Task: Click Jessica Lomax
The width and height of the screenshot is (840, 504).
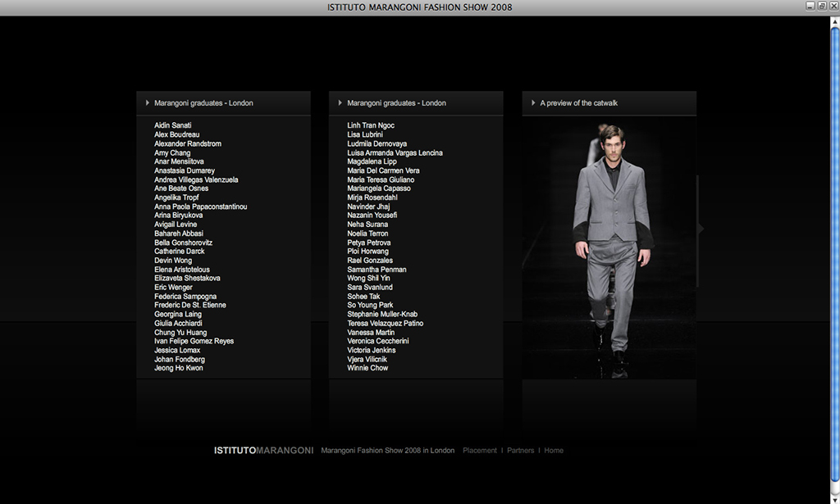Action: point(177,350)
